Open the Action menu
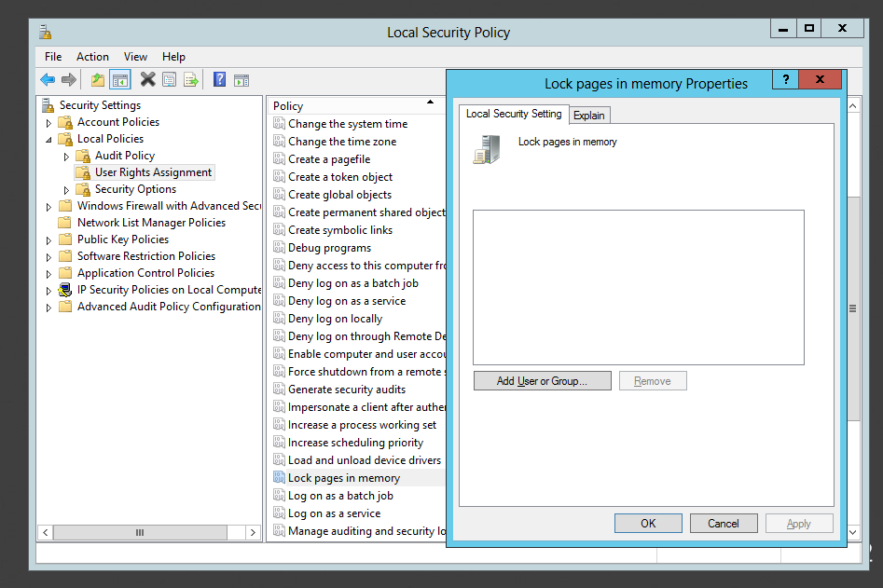883x588 pixels. click(92, 57)
